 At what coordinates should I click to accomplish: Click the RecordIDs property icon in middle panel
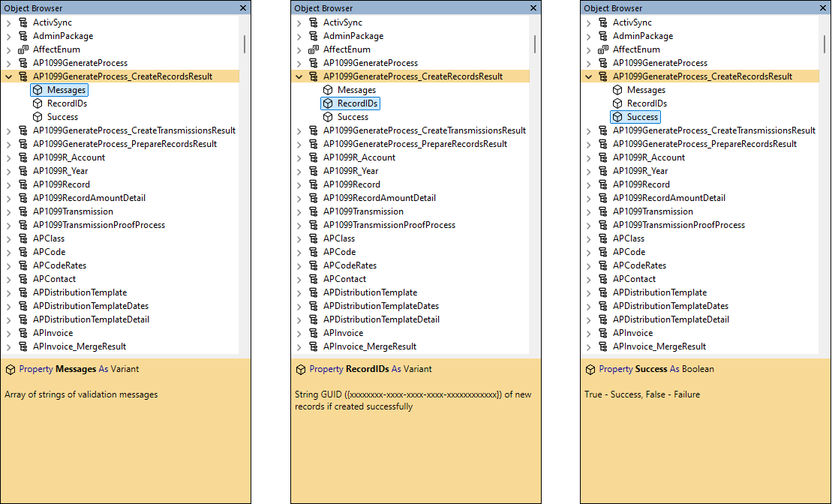[326, 103]
